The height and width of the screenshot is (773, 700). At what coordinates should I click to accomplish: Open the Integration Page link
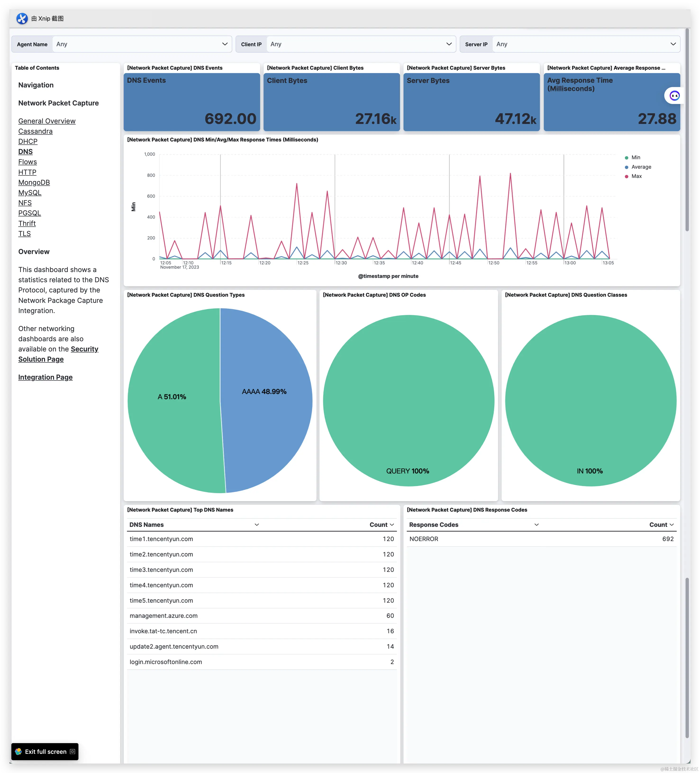click(x=45, y=377)
